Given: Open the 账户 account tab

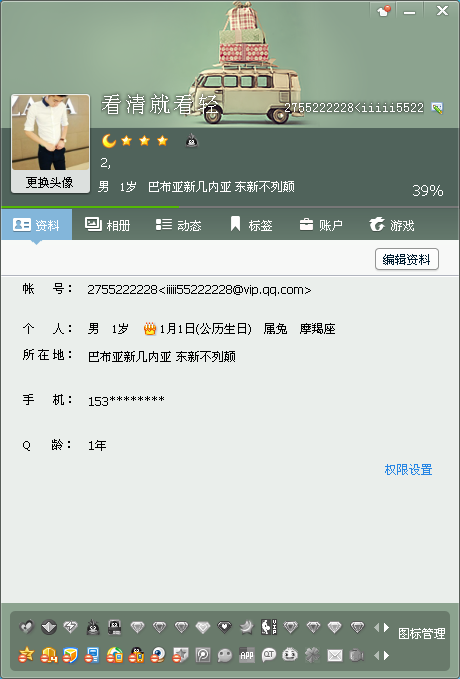Looking at the screenshot, I should (321, 225).
